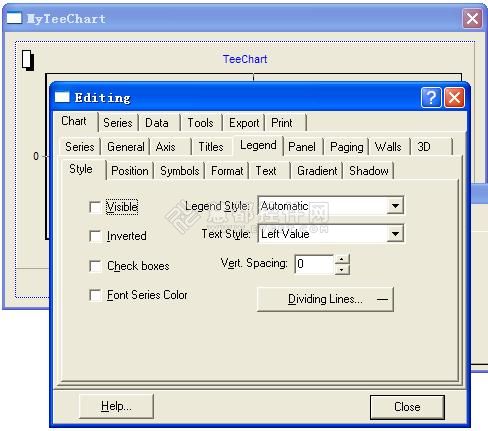Open the Tools tab
This screenshot has width=488, height=431.
200,123
